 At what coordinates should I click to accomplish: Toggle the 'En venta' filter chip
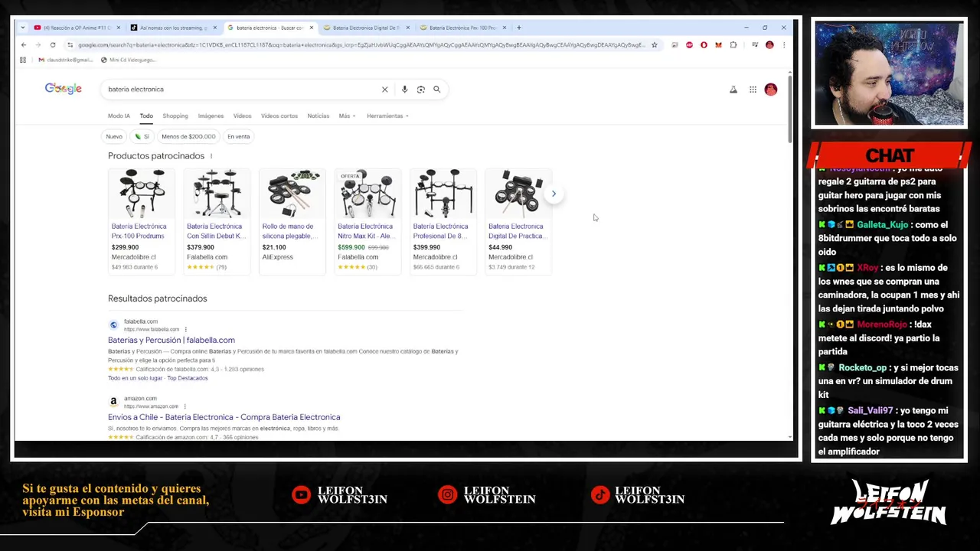tap(238, 136)
